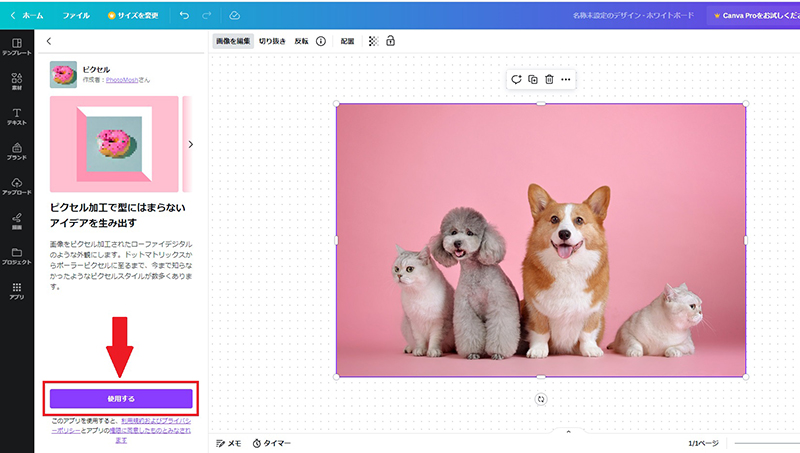Screen dimensions: 800x453
Task: Open the Templates panel in sidebar
Action: pyautogui.click(x=17, y=46)
